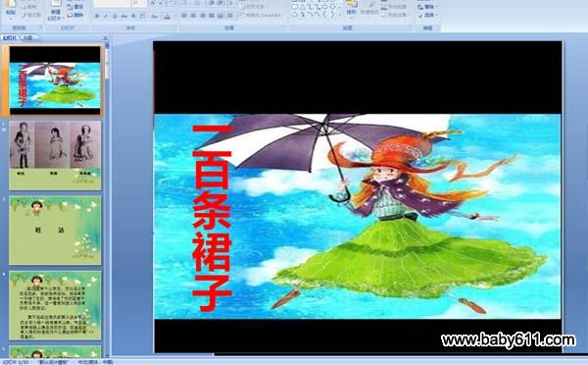This screenshot has height=365, width=588.
Task: Close the slide thumbnail pane with the X
Action: 106,38
